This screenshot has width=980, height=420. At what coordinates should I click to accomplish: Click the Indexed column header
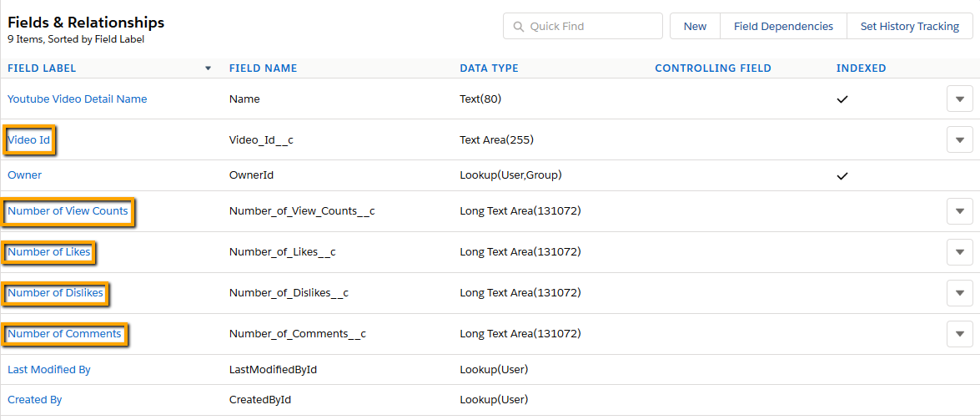tap(862, 68)
